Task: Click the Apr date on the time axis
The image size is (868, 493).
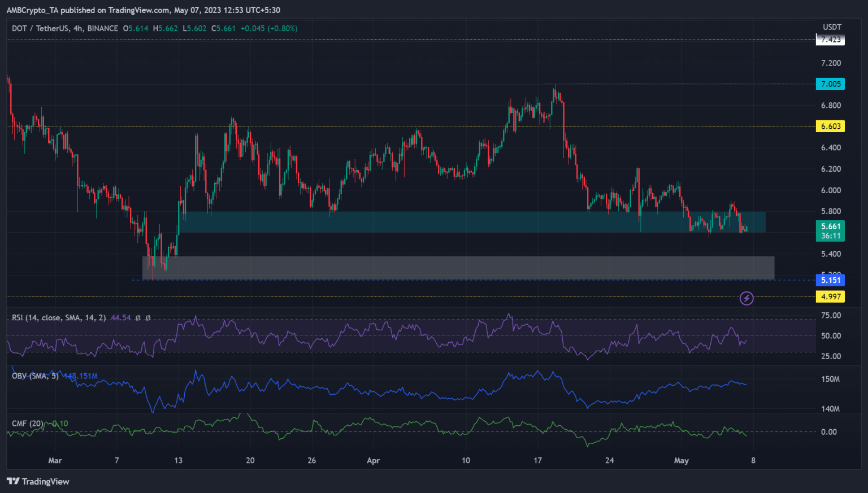Action: click(x=373, y=460)
